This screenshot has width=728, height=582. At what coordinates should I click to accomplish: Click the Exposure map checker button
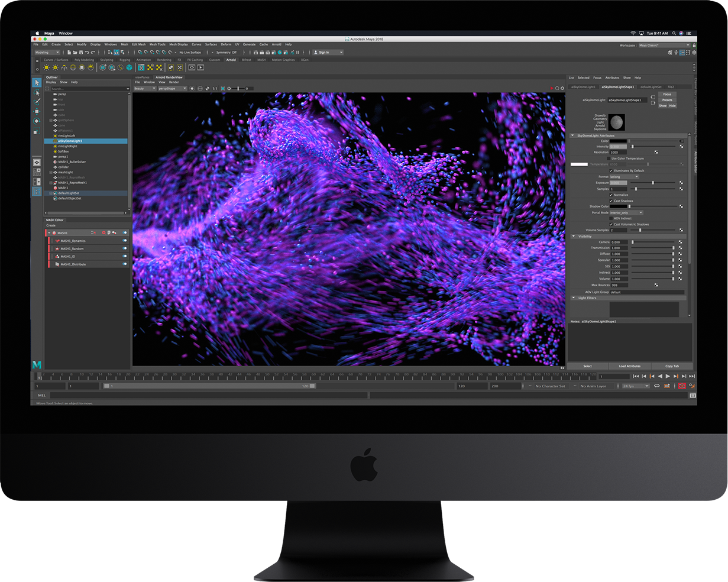coord(681,183)
